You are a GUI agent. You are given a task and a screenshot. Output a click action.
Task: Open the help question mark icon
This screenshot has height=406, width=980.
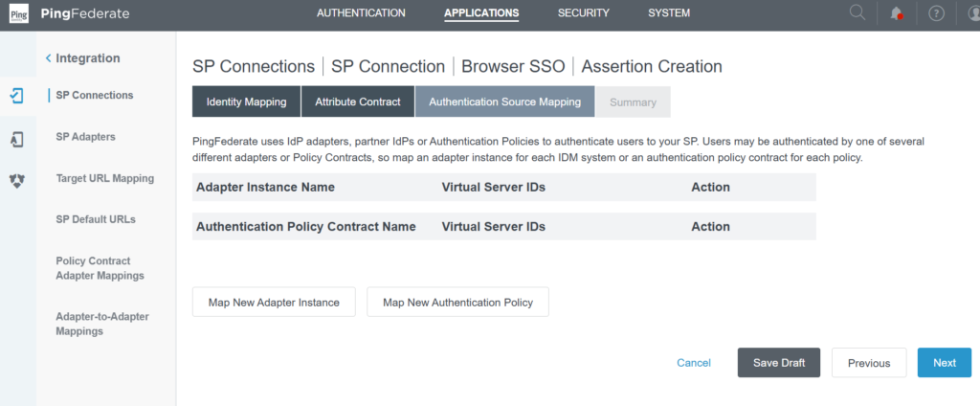tap(936, 13)
